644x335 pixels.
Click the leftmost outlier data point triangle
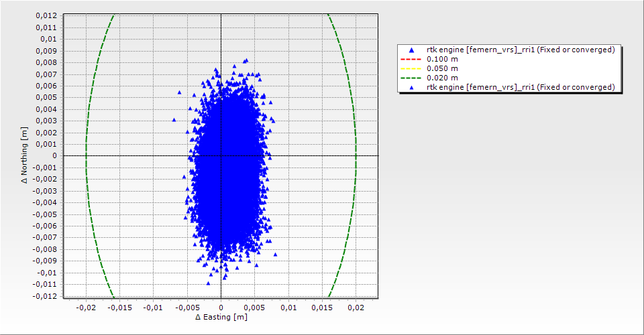[174, 120]
